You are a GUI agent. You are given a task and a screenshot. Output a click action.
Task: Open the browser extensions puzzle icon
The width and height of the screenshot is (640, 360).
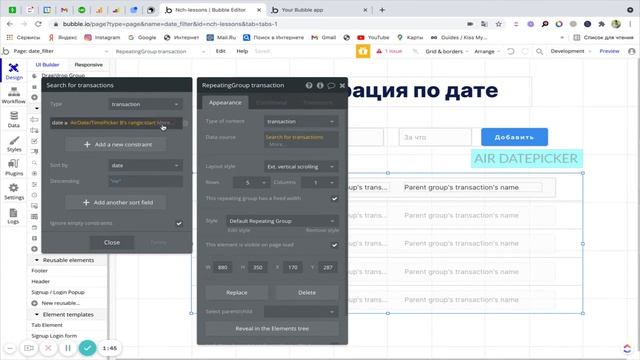601,24
